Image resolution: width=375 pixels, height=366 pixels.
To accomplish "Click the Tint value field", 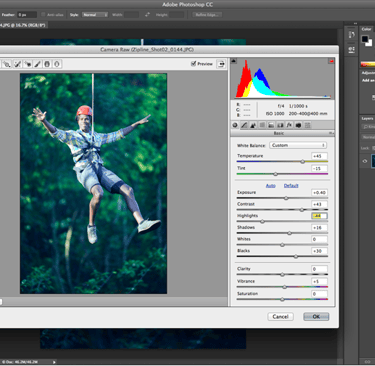I will (x=319, y=168).
